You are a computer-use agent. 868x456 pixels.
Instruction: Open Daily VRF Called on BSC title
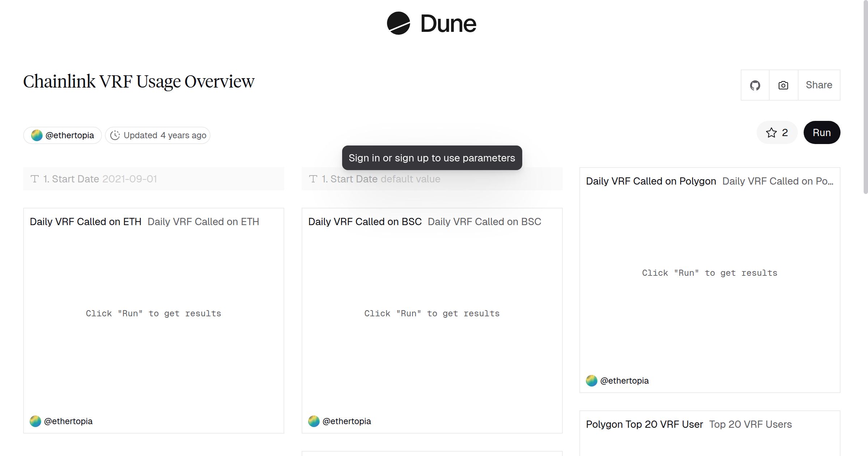[365, 221]
